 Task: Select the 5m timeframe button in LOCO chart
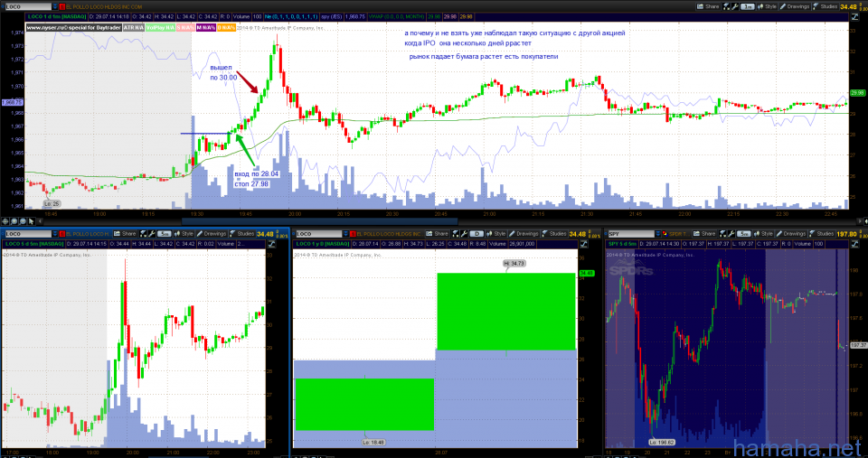[164, 234]
